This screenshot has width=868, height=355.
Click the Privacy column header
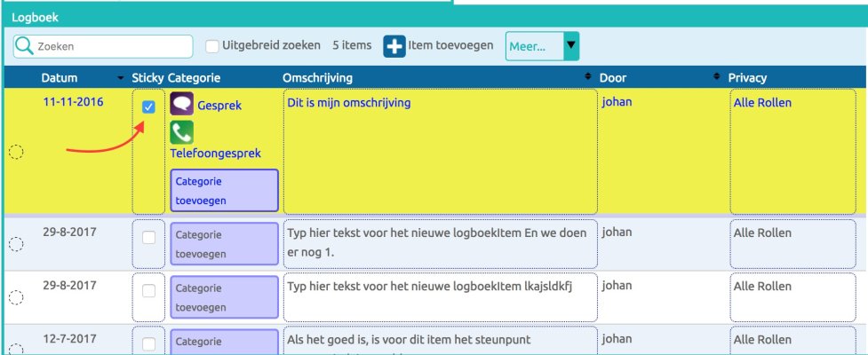coord(747,78)
